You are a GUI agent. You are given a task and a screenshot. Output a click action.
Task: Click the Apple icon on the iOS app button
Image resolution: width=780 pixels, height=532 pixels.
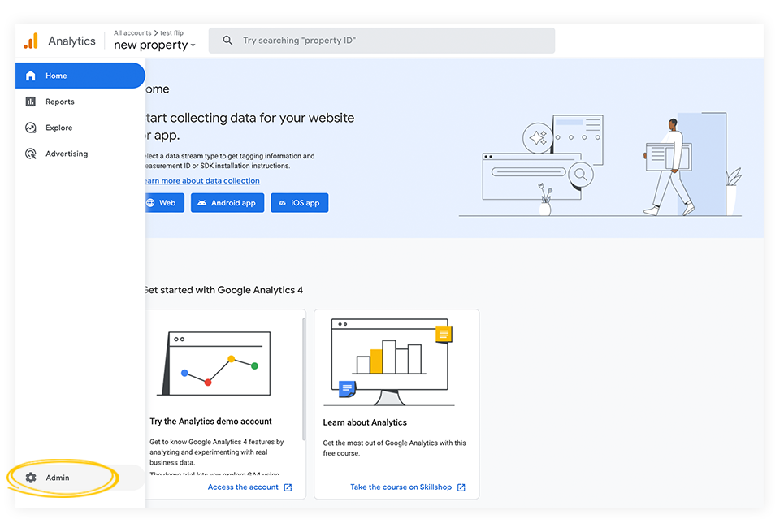click(x=279, y=202)
